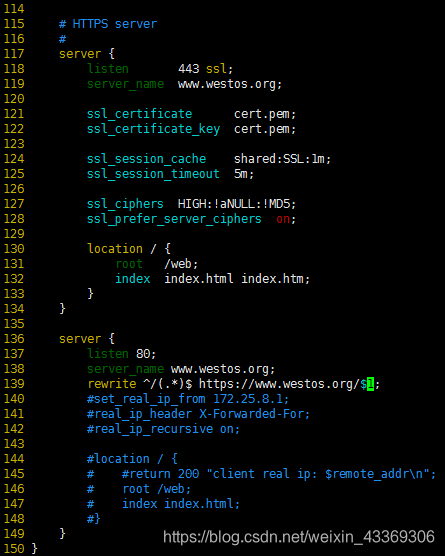Click 'ssl_prefer_server_ciphers' directive
The height and width of the screenshot is (556, 445).
(174, 219)
